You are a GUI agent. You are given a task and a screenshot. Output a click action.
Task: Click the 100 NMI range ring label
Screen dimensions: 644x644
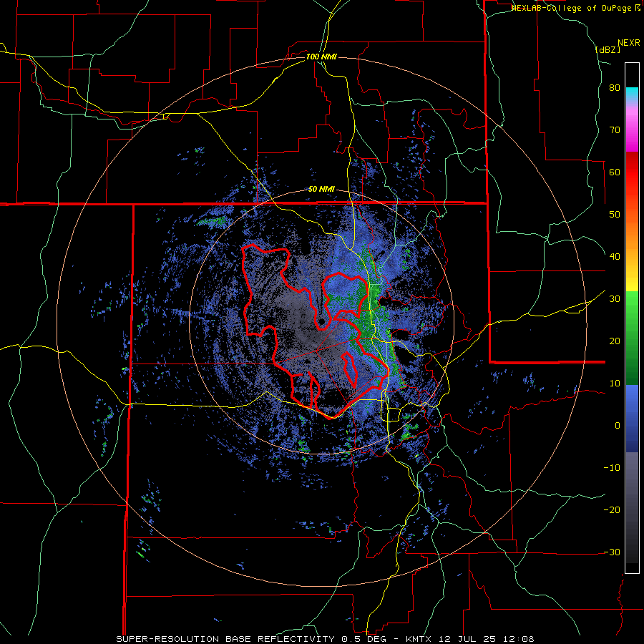[x=321, y=57]
